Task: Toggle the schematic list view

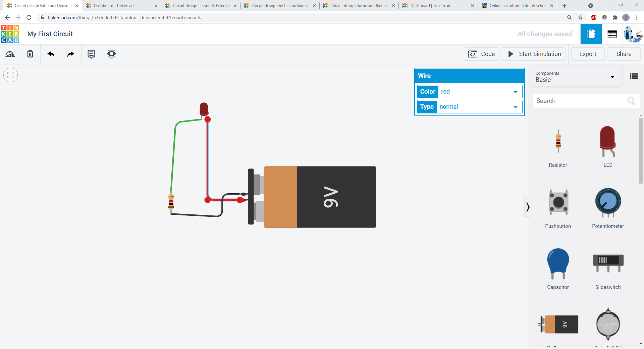Action: 612,34
